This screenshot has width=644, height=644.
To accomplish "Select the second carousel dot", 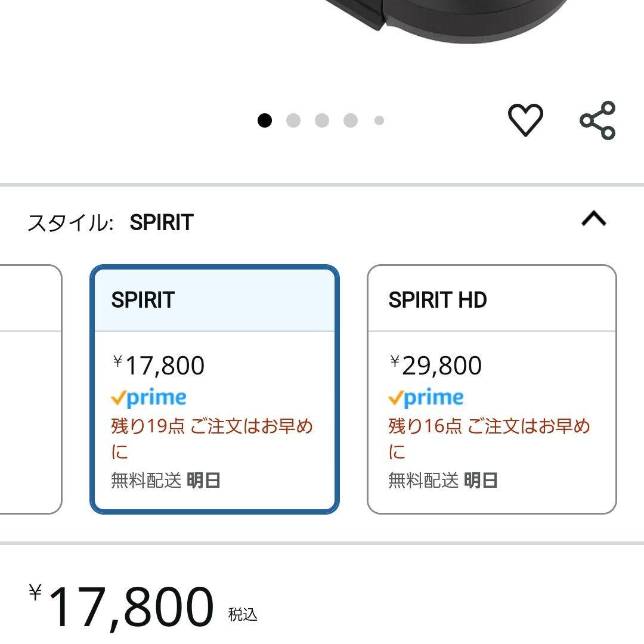I will coord(293,121).
